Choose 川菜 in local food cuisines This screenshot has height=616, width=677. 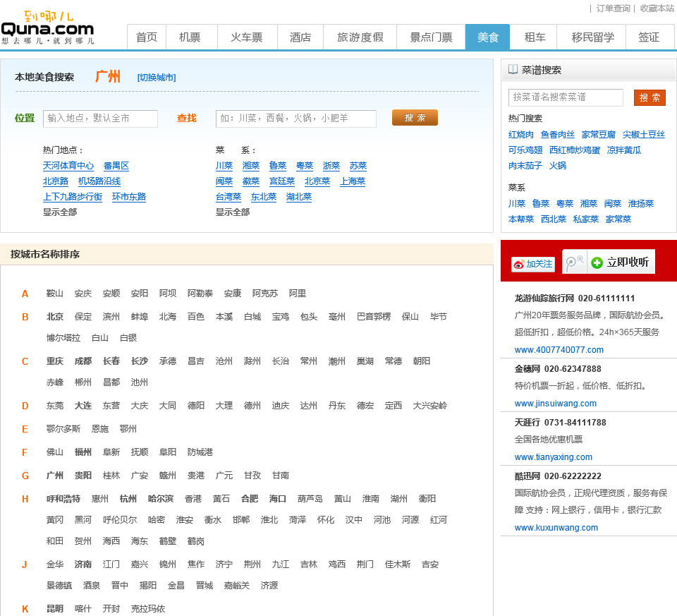tap(224, 166)
